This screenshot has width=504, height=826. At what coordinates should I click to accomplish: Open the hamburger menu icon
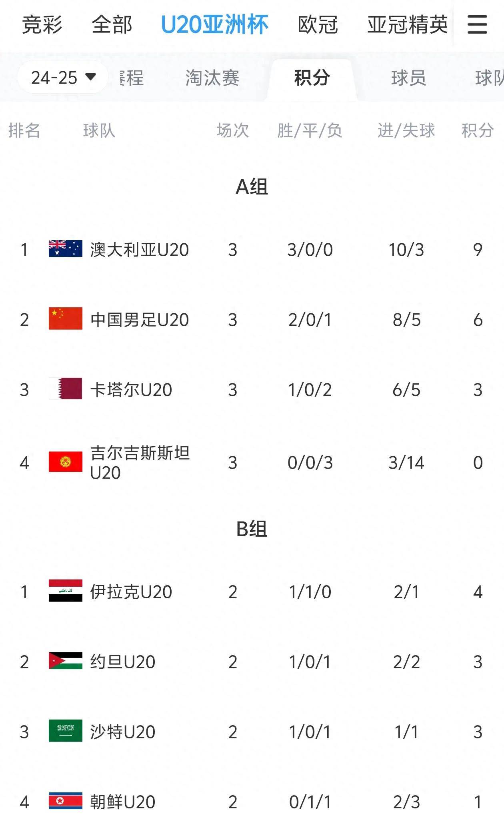coord(477,25)
